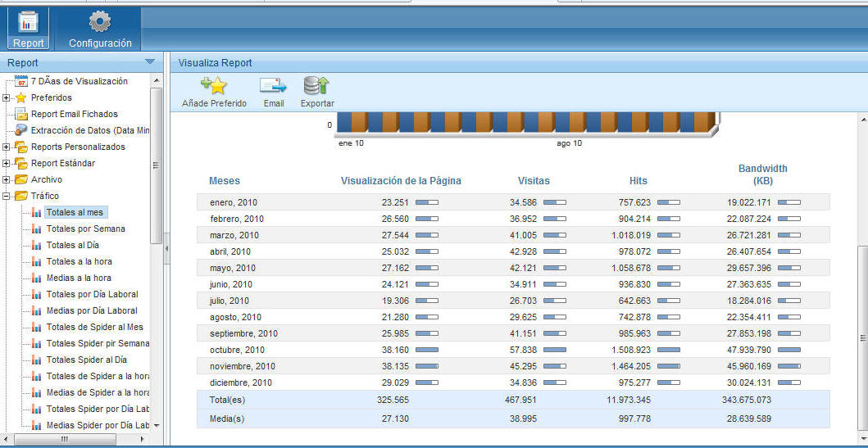The width and height of the screenshot is (868, 448).
Task: Click bandwidth bar for noviembre 2010
Action: click(788, 366)
